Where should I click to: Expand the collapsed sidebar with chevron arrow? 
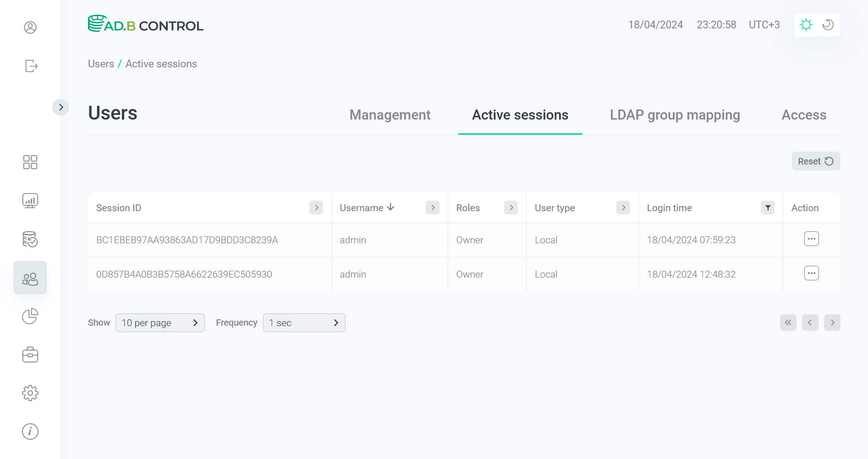[61, 107]
